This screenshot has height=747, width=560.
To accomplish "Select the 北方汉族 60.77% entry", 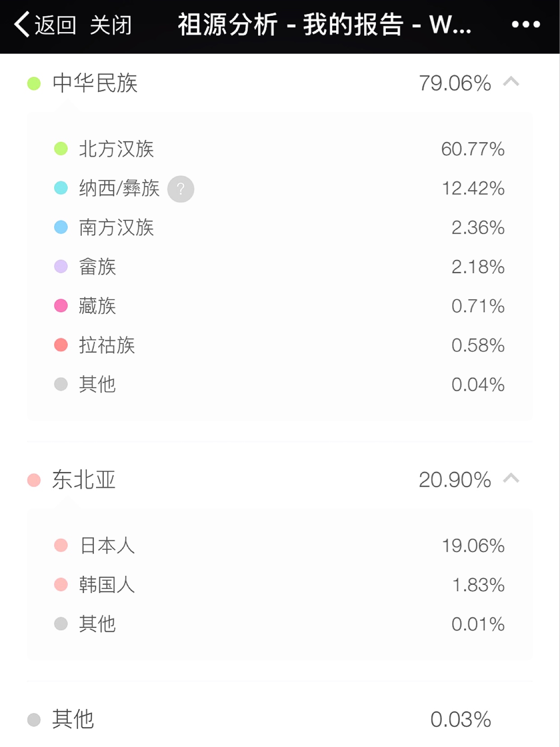I will click(x=280, y=149).
